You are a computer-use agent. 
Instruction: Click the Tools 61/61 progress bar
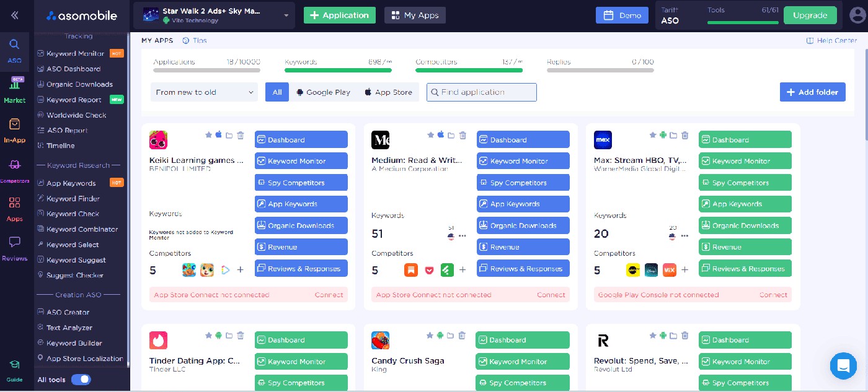743,22
